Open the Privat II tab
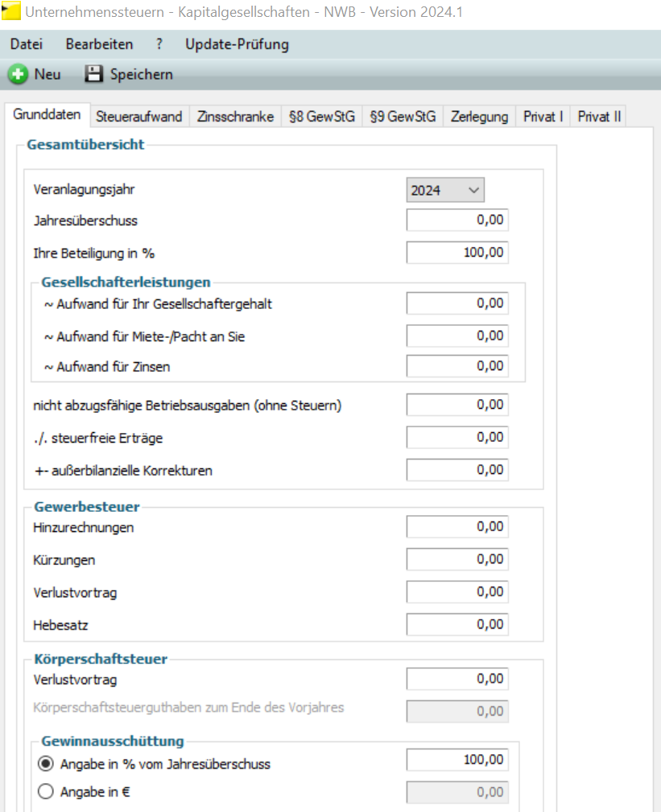This screenshot has width=661, height=812. (x=599, y=117)
